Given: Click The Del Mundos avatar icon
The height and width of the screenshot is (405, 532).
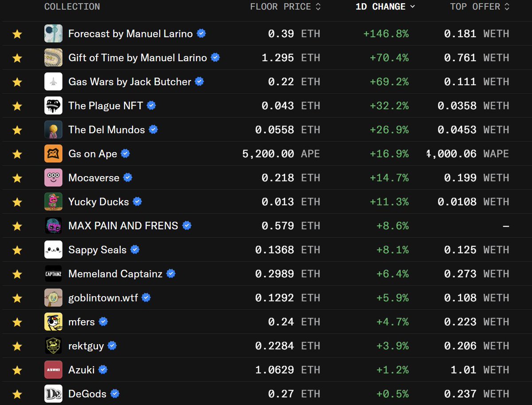Looking at the screenshot, I should pos(53,130).
